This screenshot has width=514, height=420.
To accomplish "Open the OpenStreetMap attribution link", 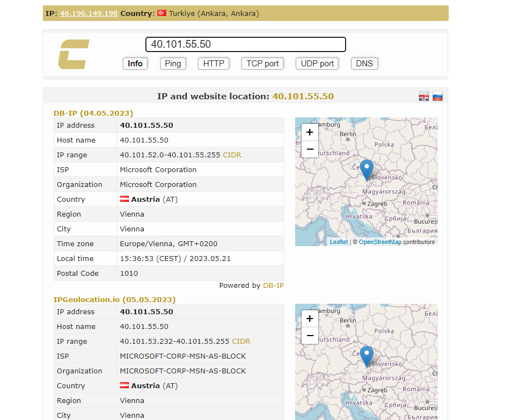I will pyautogui.click(x=380, y=242).
